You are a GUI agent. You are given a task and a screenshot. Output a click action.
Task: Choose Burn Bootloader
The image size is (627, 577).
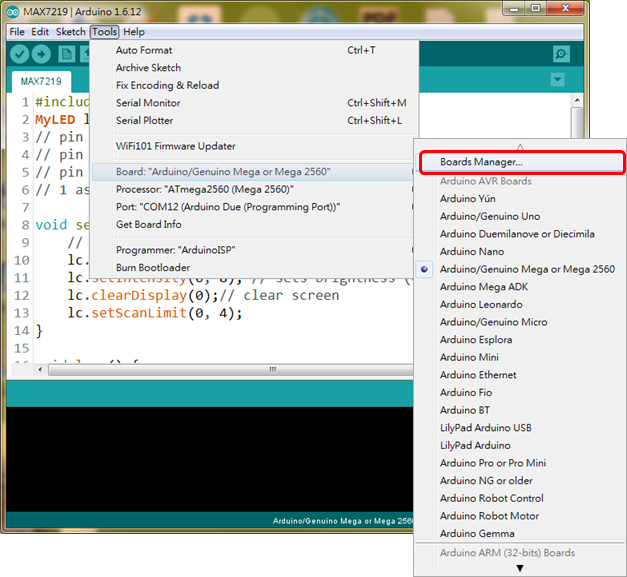coord(254,268)
